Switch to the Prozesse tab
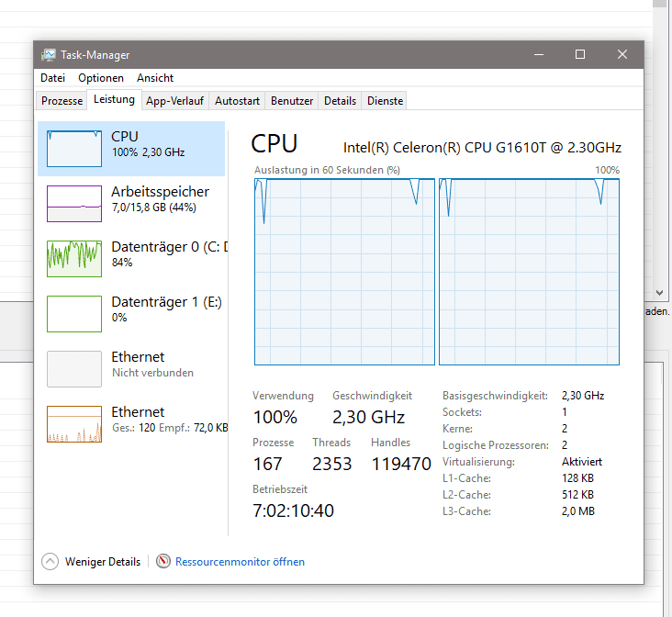The height and width of the screenshot is (617, 672). coord(62,101)
